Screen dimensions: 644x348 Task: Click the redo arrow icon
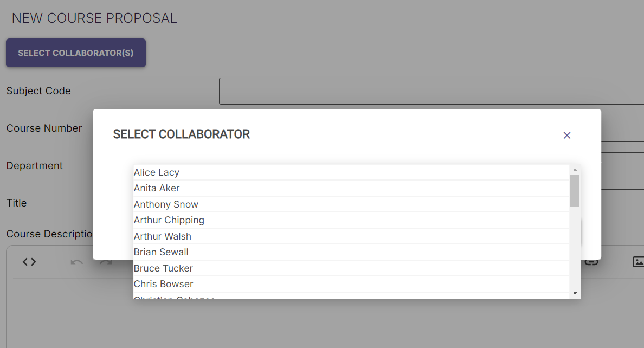(x=107, y=263)
